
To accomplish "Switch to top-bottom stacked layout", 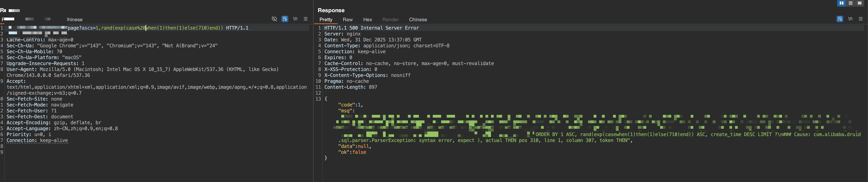I will pyautogui.click(x=850, y=3).
